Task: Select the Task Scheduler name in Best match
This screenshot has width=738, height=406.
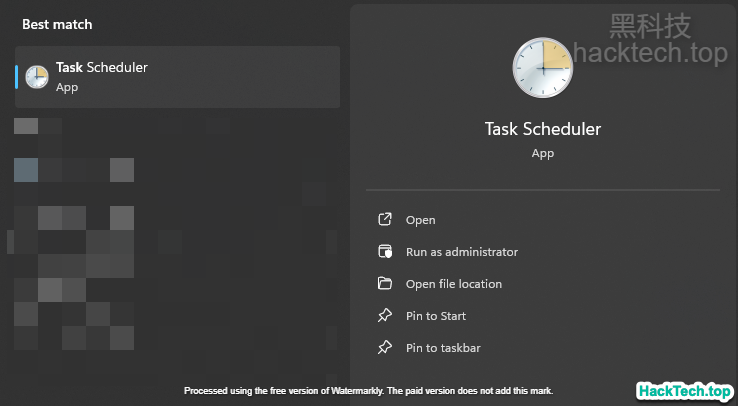Action: [102, 68]
